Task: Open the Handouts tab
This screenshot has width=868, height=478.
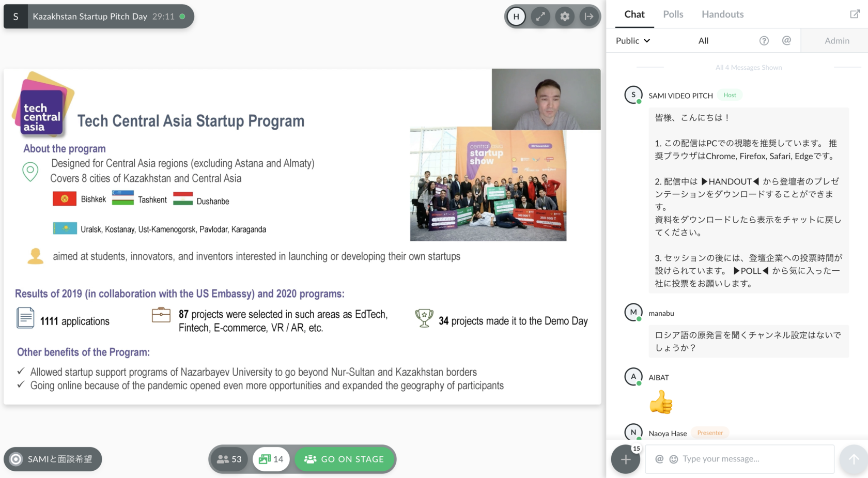Action: 723,14
